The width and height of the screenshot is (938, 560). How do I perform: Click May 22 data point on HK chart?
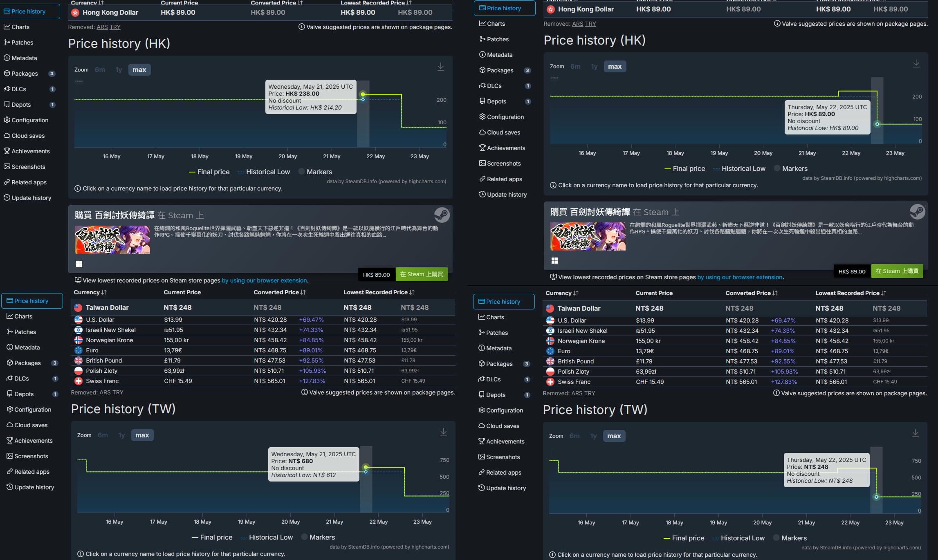(x=877, y=124)
